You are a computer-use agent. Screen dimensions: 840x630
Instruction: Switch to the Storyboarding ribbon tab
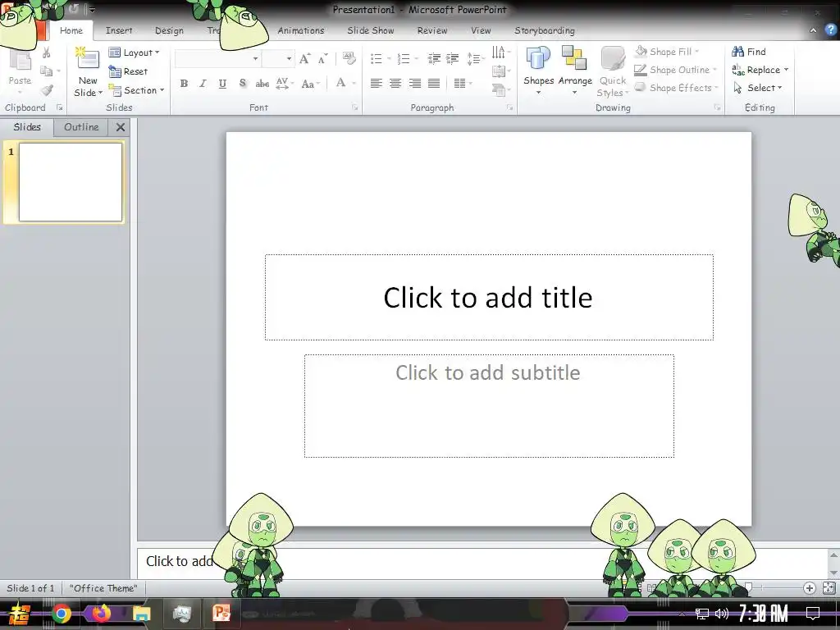[x=545, y=30]
